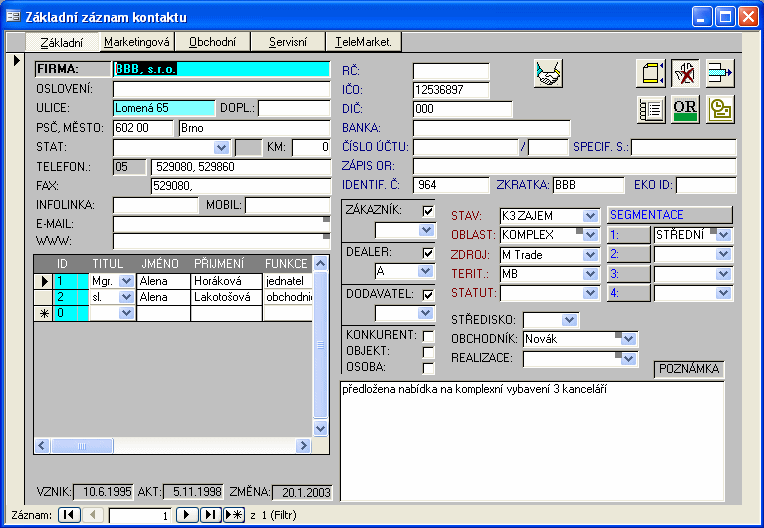Image resolution: width=764 pixels, height=528 pixels.
Task: Check the KONKURENT checkbox
Action: pos(428,336)
